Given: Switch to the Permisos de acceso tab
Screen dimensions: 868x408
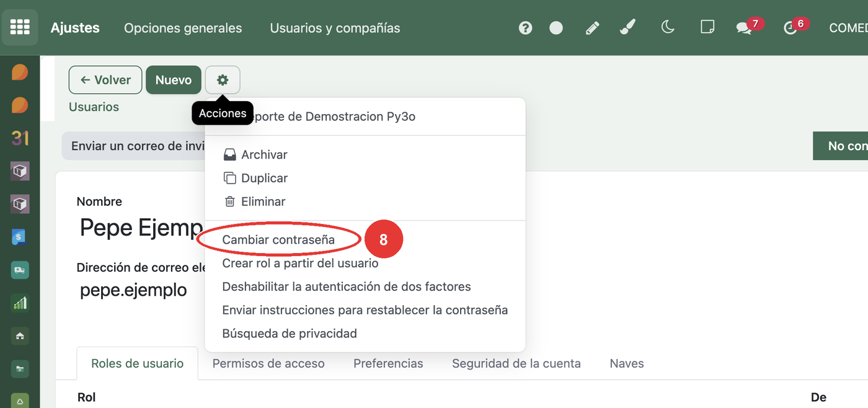Looking at the screenshot, I should [x=268, y=363].
